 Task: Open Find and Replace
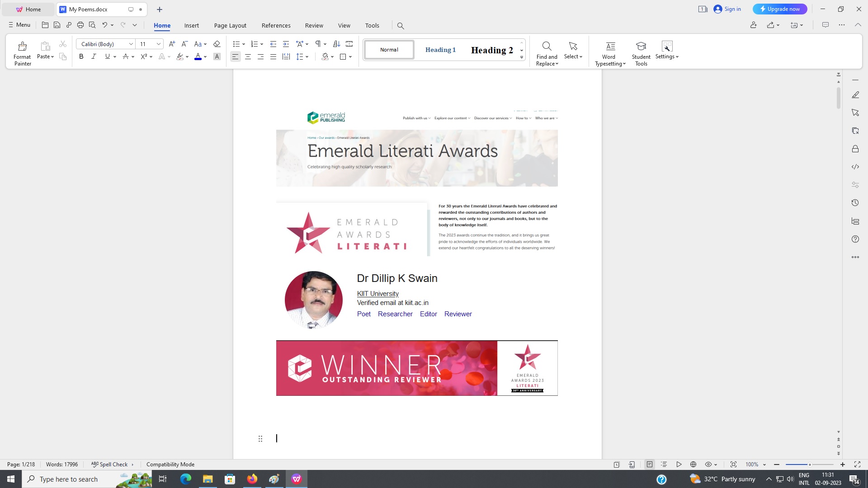(x=547, y=53)
